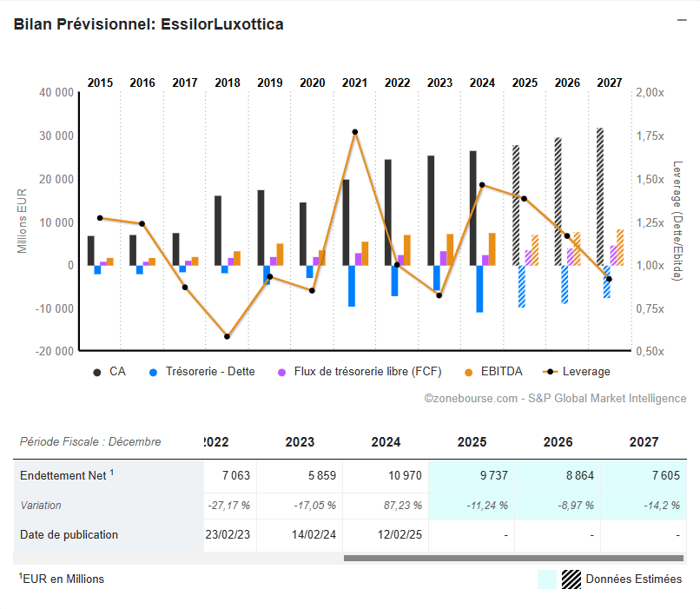Click the Date de publication row label
700x609 pixels.
69,534
